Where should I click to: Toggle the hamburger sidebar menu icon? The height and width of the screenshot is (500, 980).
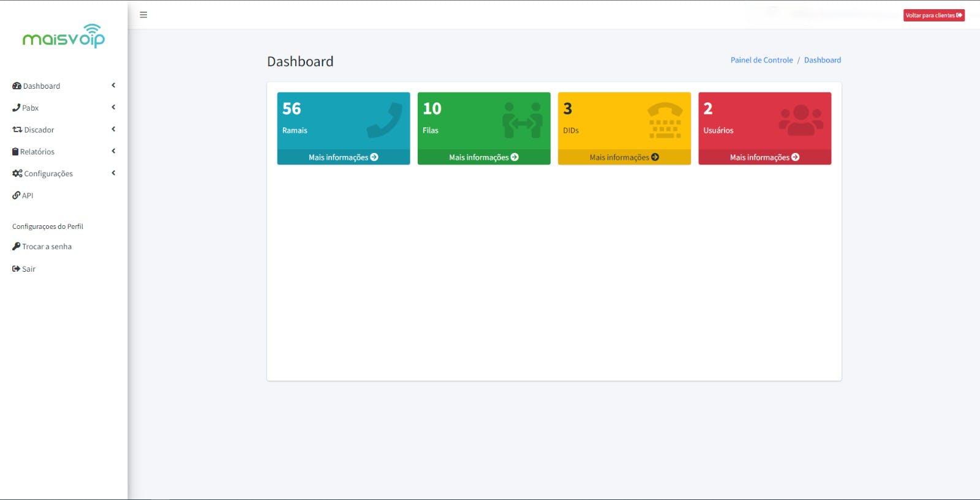tap(143, 15)
